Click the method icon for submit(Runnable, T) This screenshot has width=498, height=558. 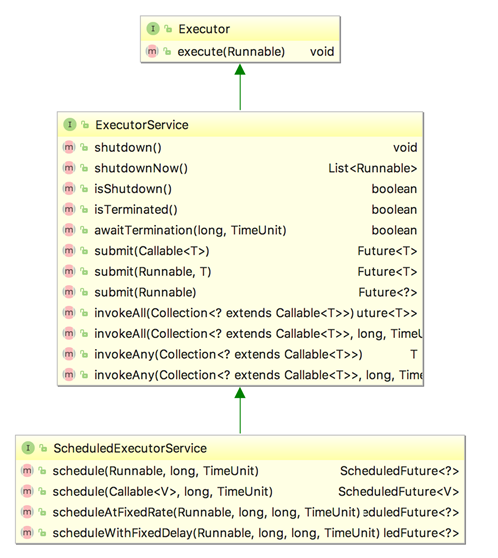click(69, 272)
